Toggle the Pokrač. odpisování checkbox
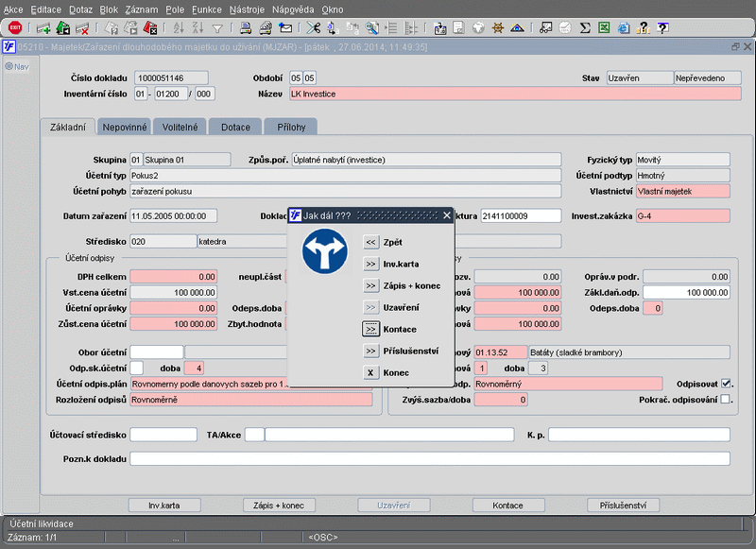Screen dimensions: 756x549 pos(726,400)
